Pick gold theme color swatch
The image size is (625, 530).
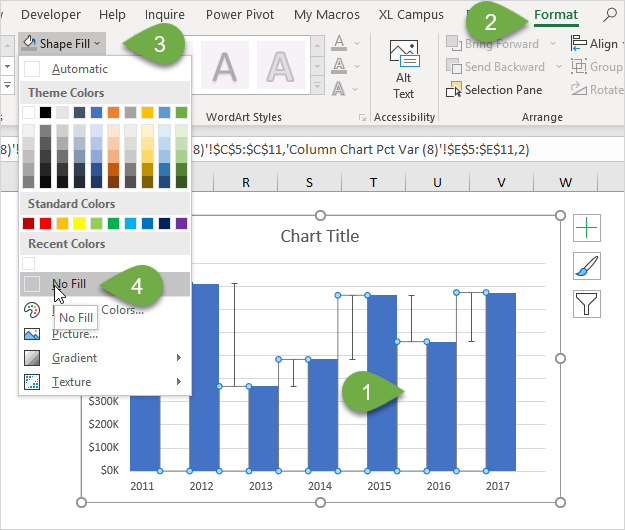tap(147, 112)
